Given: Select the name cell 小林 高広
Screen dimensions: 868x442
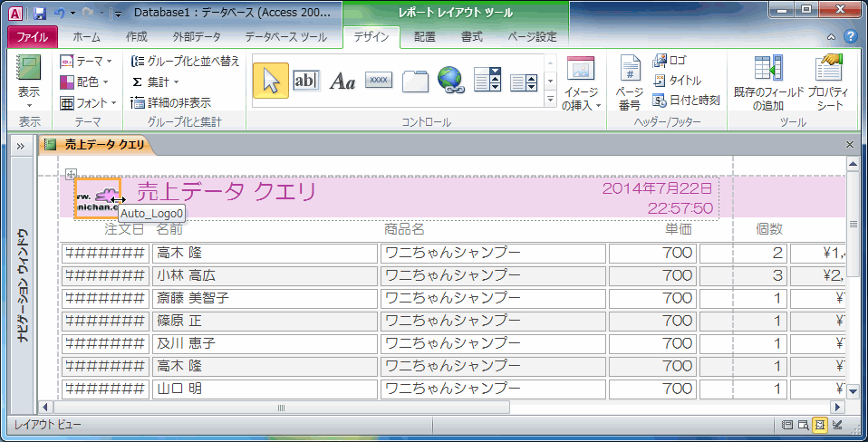Looking at the screenshot, I should (x=265, y=275).
